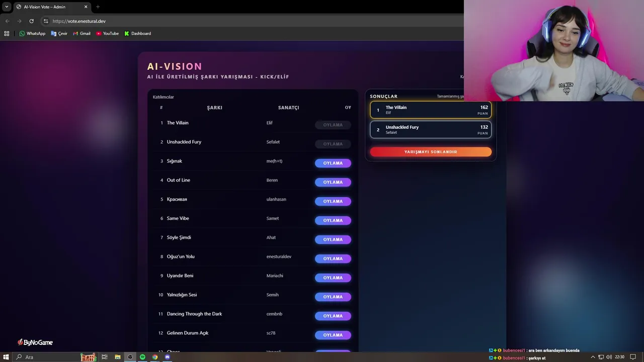Open the tab search dropdown arrow
Viewport: 644px width, 362px height.
click(x=7, y=7)
